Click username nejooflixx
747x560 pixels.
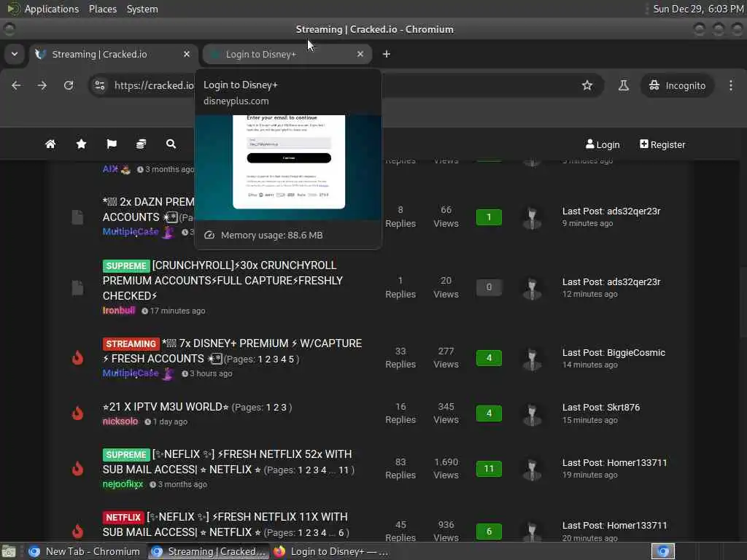[123, 484]
